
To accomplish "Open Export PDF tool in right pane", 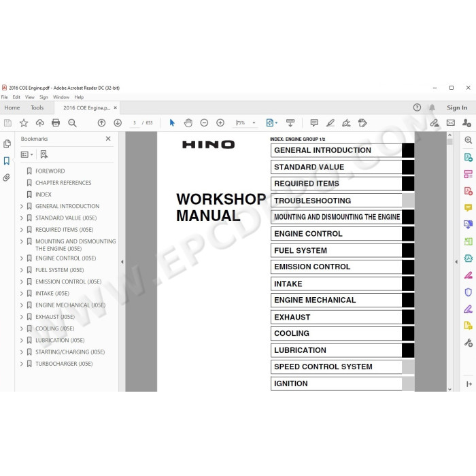I will click(468, 157).
